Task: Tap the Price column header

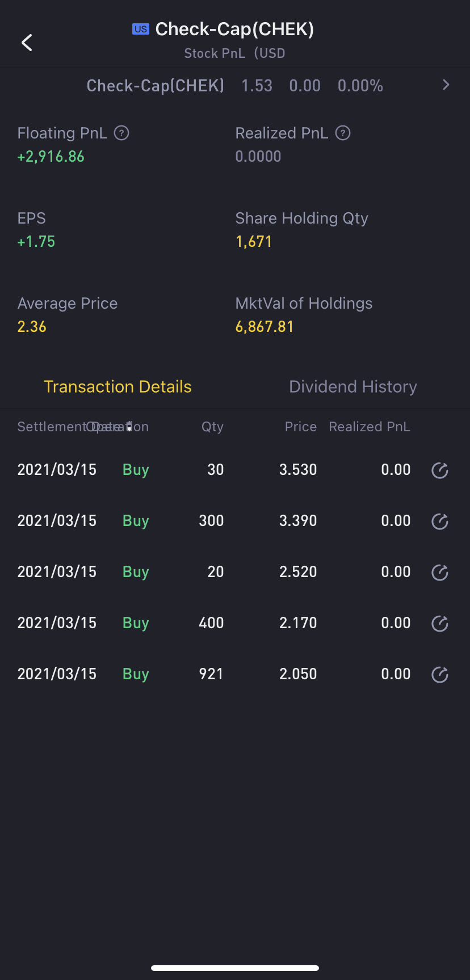Action: (x=300, y=427)
